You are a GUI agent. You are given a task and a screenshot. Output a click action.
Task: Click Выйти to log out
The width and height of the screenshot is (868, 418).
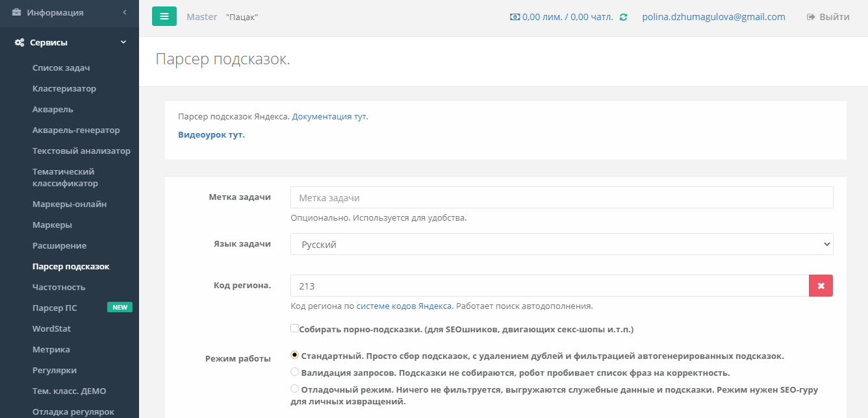click(834, 18)
